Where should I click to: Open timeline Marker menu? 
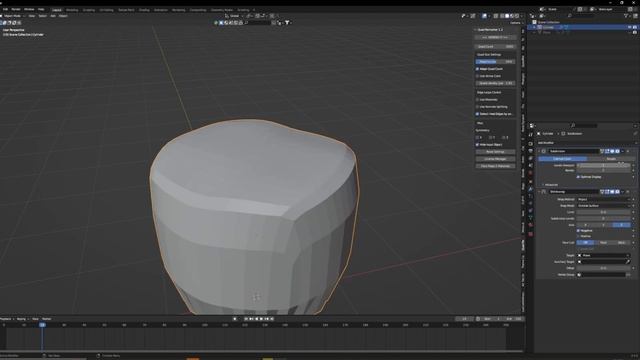[x=47, y=319]
